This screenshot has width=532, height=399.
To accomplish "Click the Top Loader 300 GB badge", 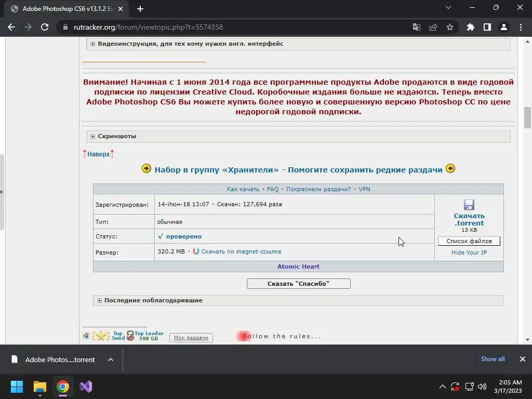I will pyautogui.click(x=145, y=336).
